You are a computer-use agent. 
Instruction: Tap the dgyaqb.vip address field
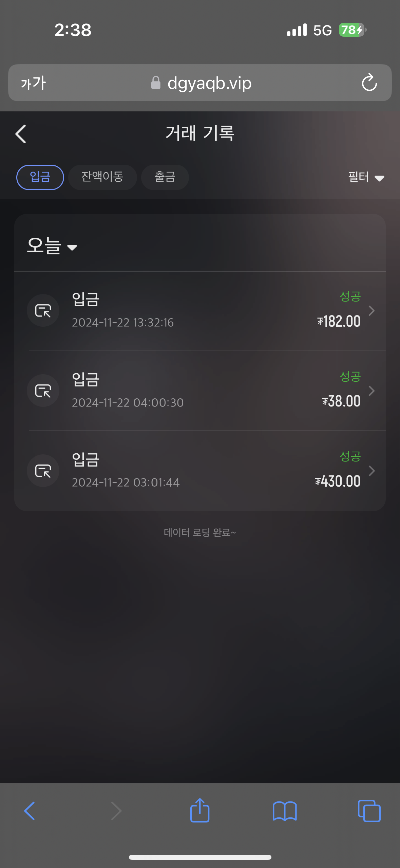[200, 83]
